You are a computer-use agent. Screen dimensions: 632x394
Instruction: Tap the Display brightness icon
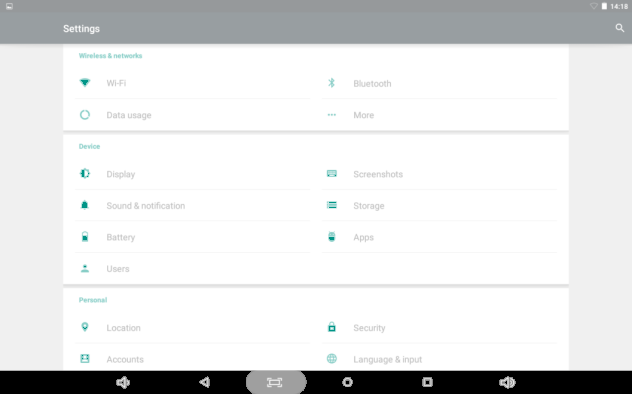85,174
